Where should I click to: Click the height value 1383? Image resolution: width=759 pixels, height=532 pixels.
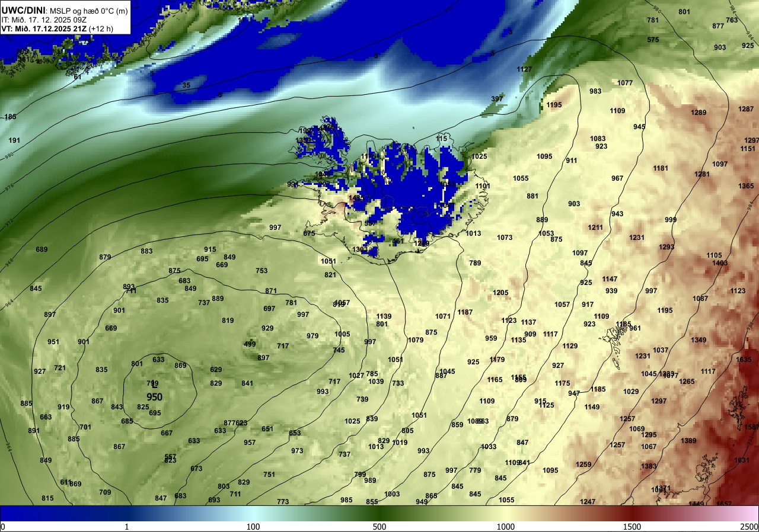649,466
